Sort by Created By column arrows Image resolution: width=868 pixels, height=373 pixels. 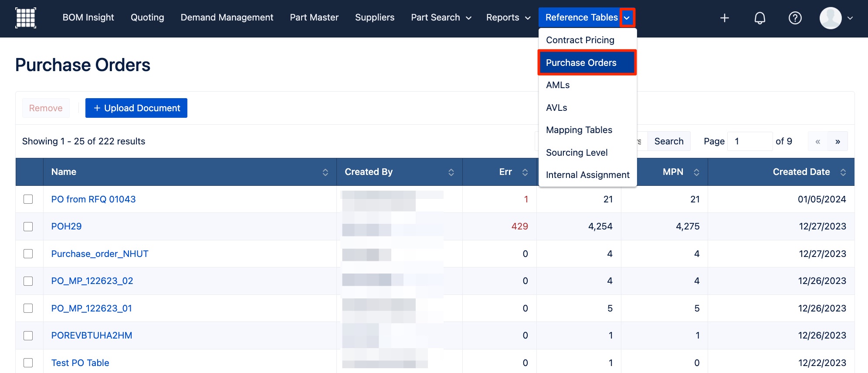point(451,172)
